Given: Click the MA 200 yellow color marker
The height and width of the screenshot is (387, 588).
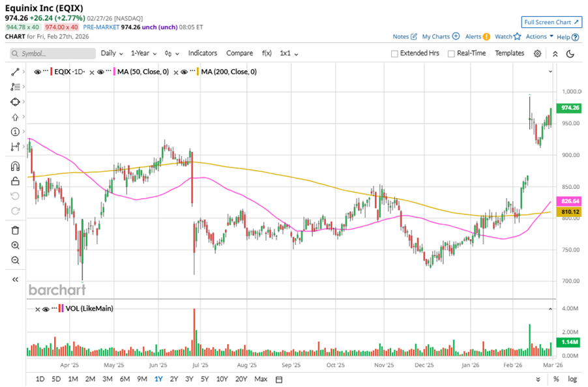Looking at the screenshot, I should click(198, 72).
